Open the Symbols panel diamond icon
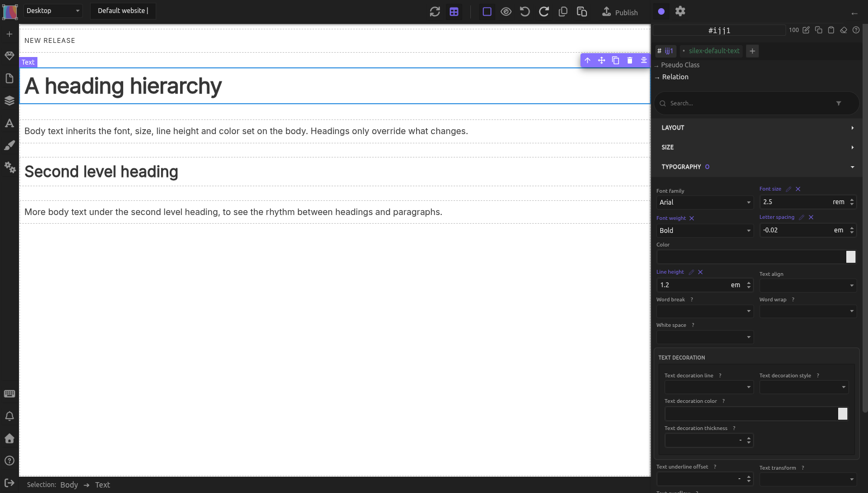Viewport: 868px width, 493px height. point(9,56)
